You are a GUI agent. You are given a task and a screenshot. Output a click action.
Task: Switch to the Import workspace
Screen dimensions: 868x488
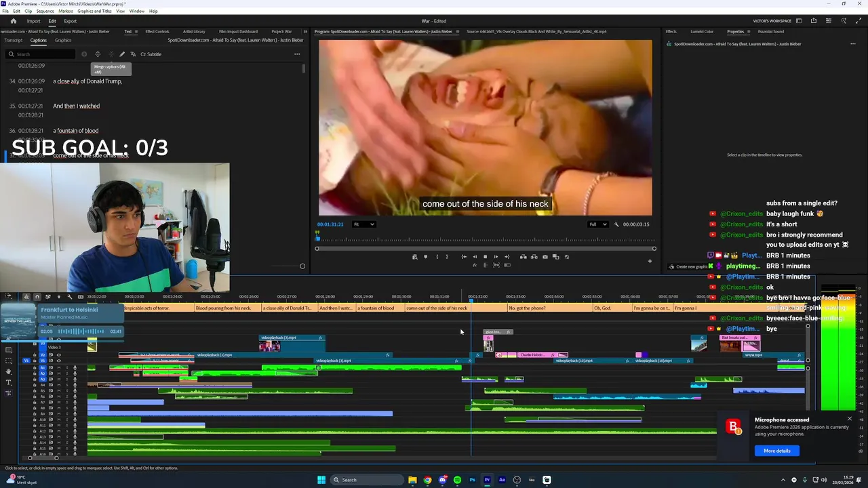point(33,21)
